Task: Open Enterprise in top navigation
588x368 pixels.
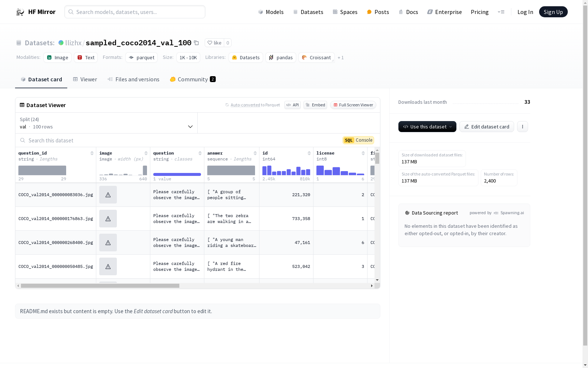Action: coord(444,12)
